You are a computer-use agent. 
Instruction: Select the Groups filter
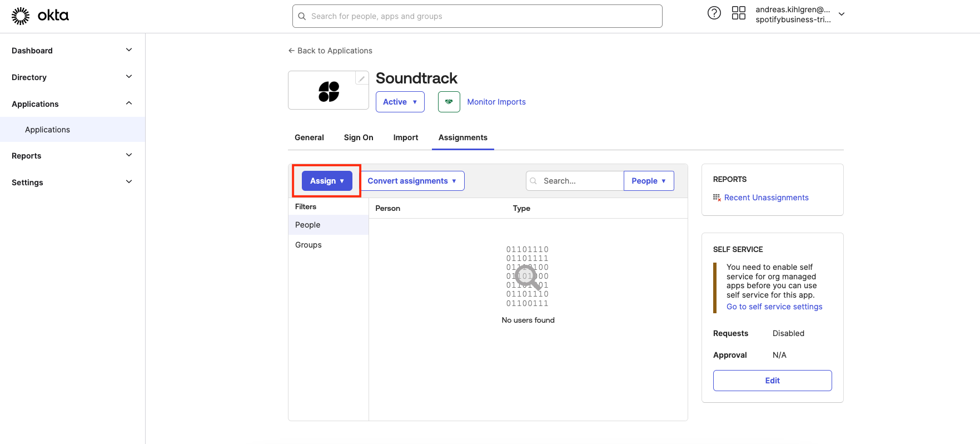(329, 245)
